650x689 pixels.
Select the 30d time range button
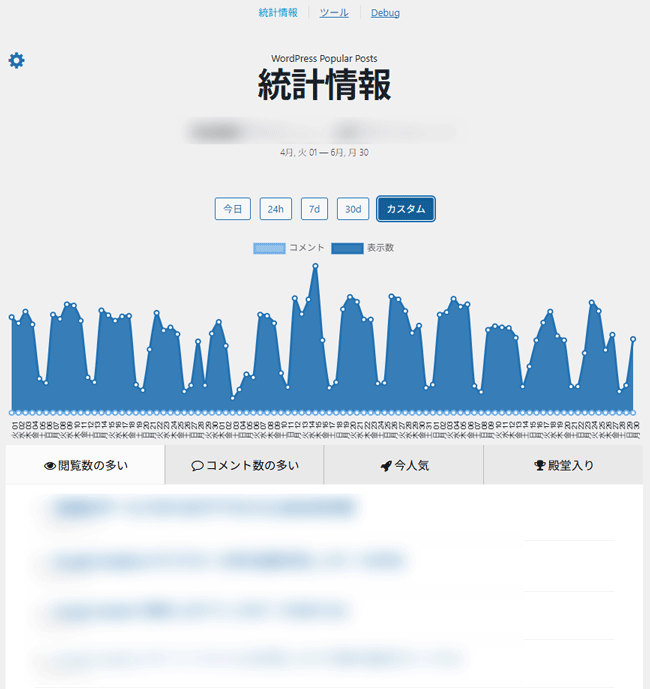[x=353, y=209]
